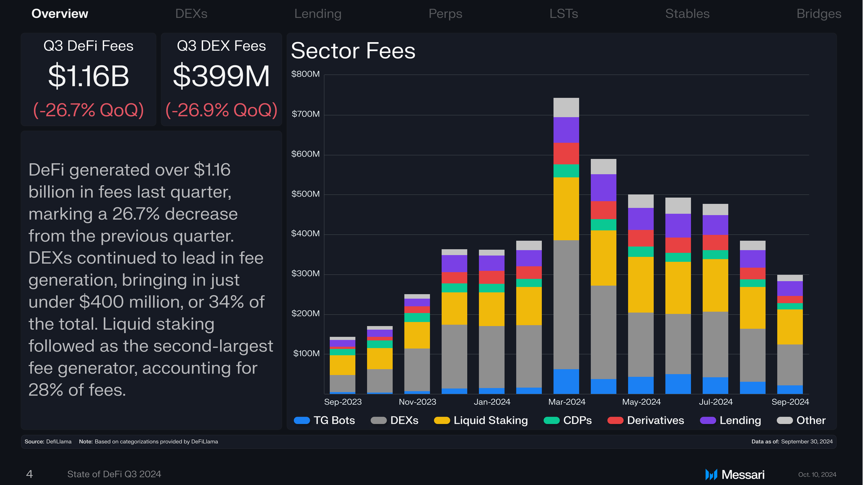Click the Jan-2024 x-axis label
This screenshot has width=868, height=485.
tap(492, 402)
